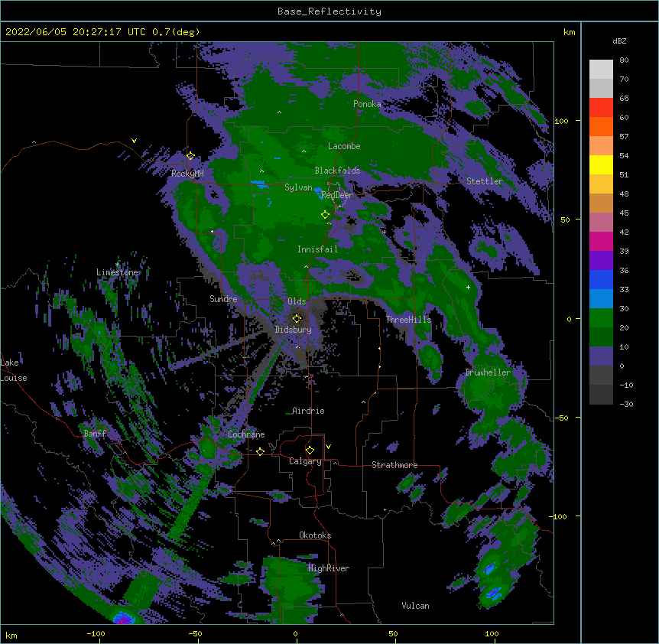Click the white plus marker north of Drumheller
659x644 pixels.
pyautogui.click(x=468, y=287)
